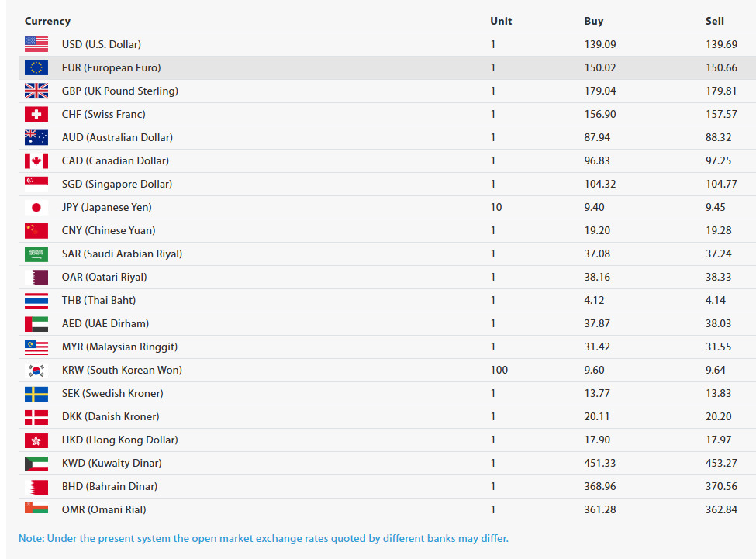Click the Buy column header
The width and height of the screenshot is (756, 559).
point(593,21)
